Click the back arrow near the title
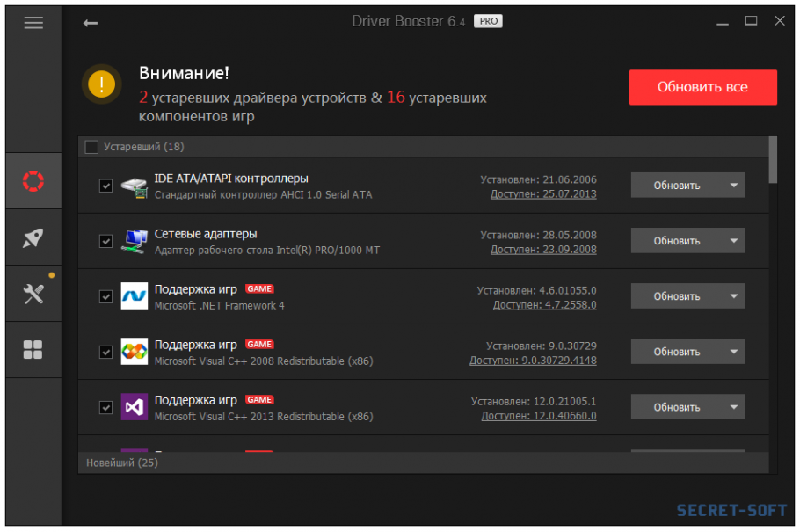Screen dimensions: 800x532 tap(89, 24)
